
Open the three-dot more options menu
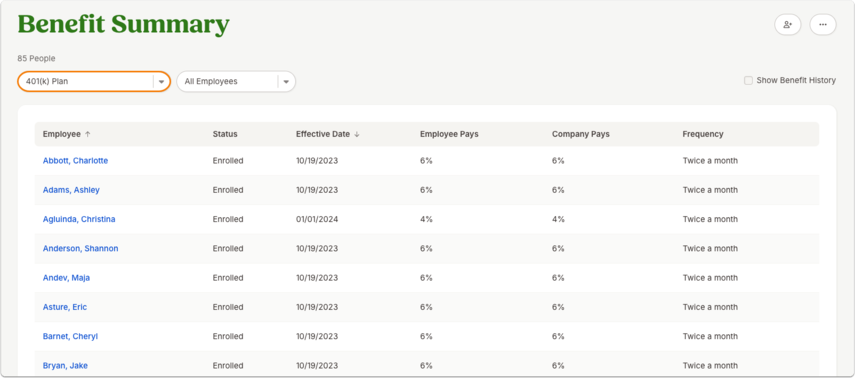[823, 25]
